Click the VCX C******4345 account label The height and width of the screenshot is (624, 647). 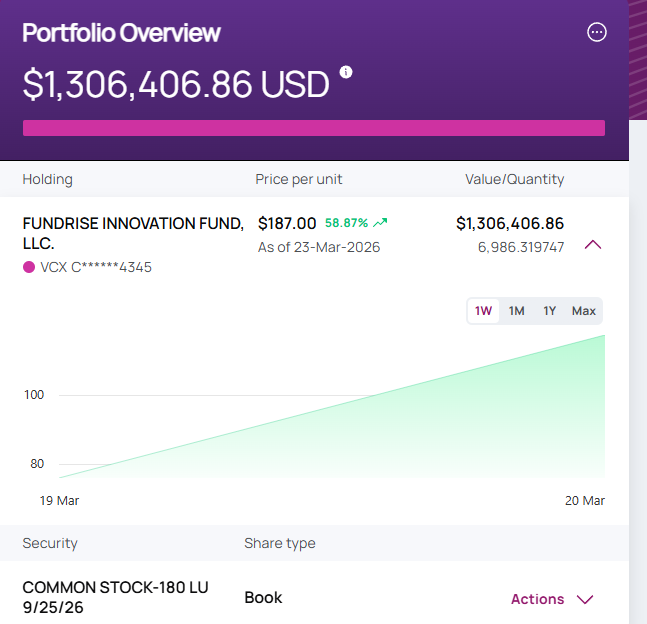(96, 267)
